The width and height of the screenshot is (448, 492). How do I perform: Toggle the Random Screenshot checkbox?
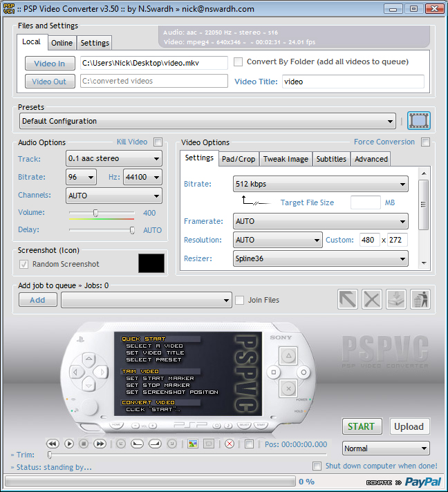coord(24,264)
